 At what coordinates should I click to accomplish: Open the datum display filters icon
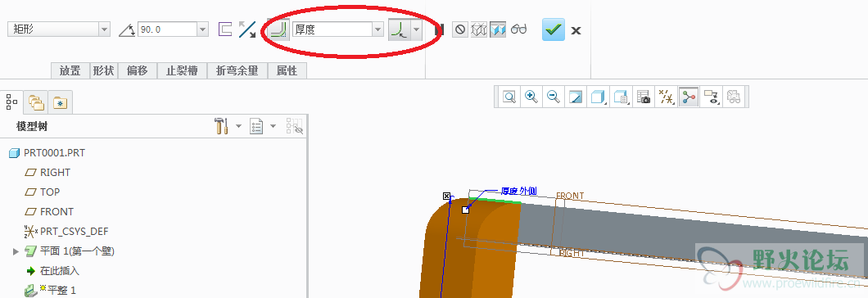[666, 97]
